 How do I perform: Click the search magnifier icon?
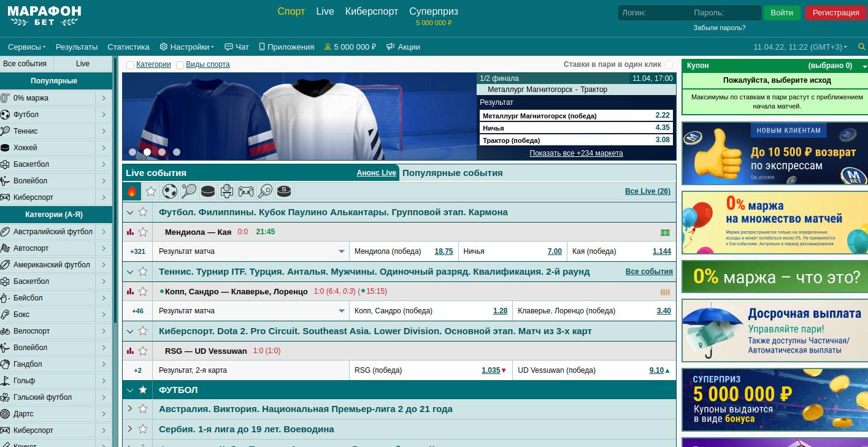click(862, 47)
